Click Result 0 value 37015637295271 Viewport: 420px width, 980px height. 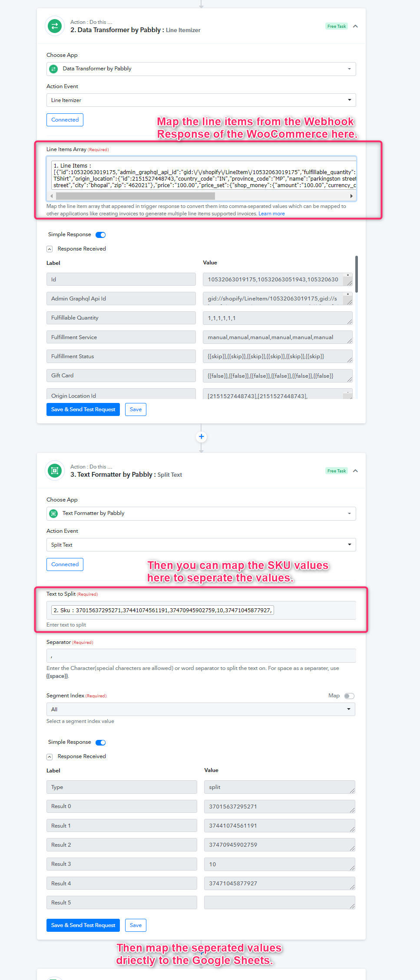pos(280,806)
